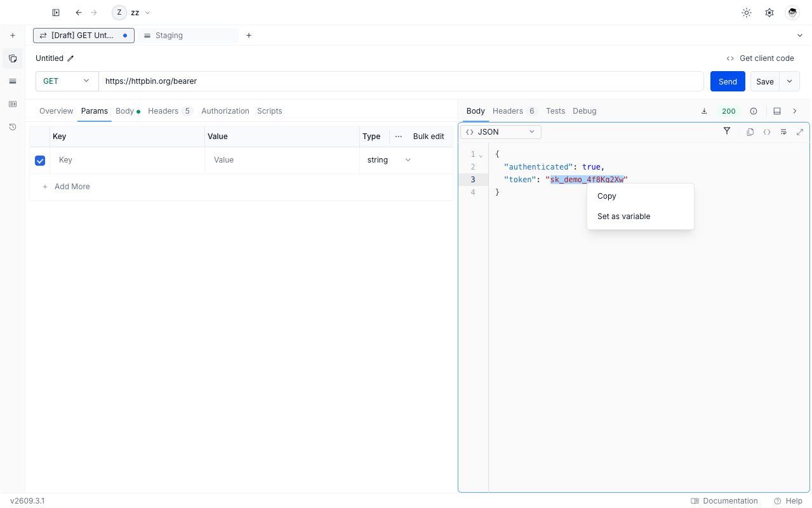Open the history icon in sidebar
The width and height of the screenshot is (812, 508).
click(13, 127)
